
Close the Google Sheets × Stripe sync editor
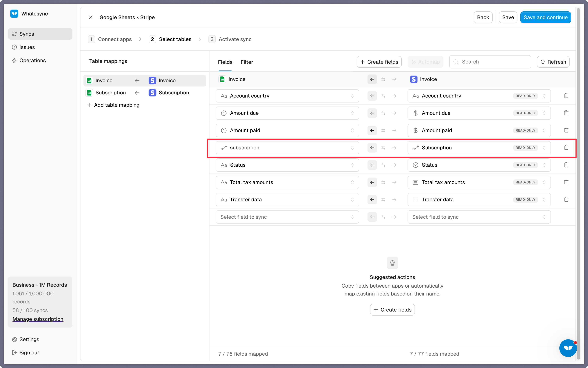[91, 17]
